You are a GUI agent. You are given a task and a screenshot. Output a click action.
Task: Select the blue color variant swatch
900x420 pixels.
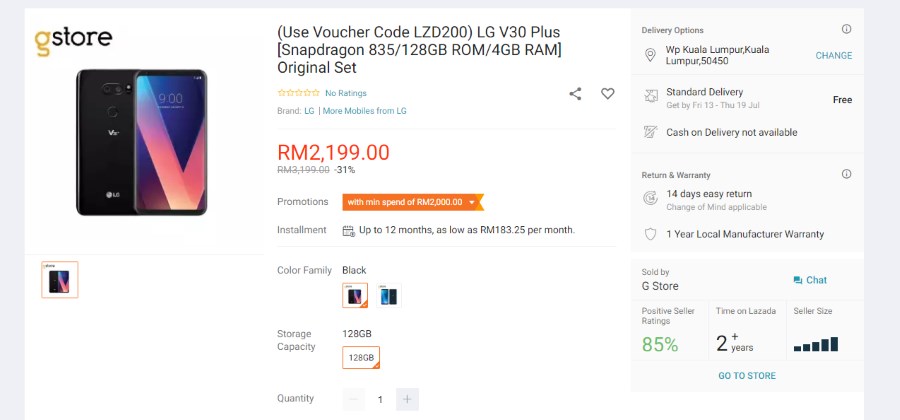click(389, 295)
